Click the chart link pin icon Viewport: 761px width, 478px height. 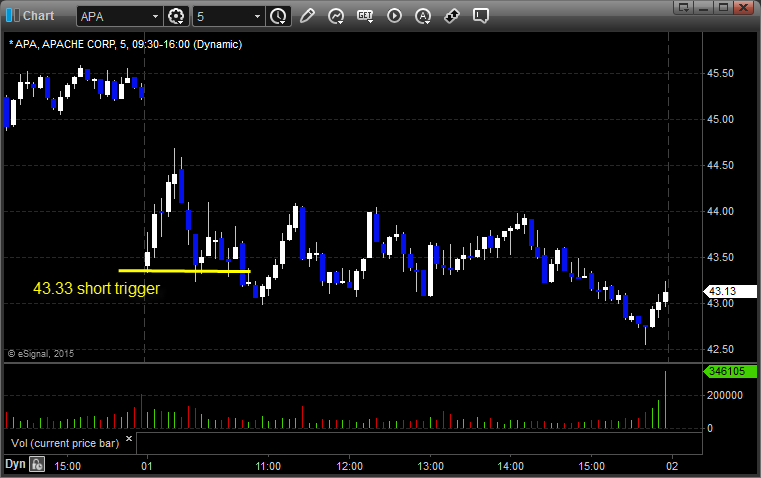click(452, 16)
